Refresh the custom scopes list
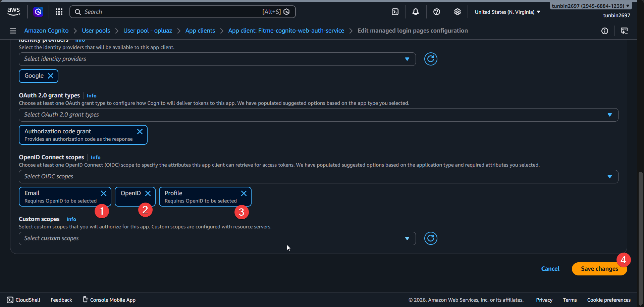Image resolution: width=644 pixels, height=307 pixels. [x=431, y=238]
